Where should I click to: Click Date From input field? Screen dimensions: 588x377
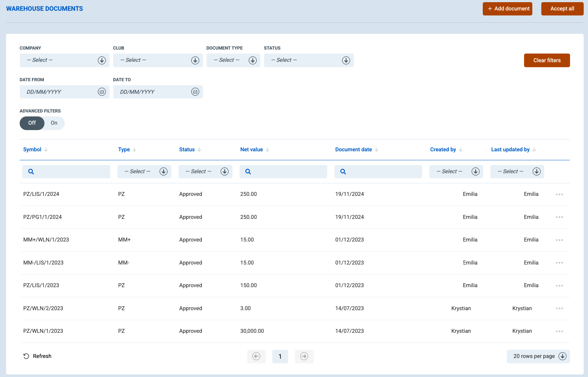[65, 92]
